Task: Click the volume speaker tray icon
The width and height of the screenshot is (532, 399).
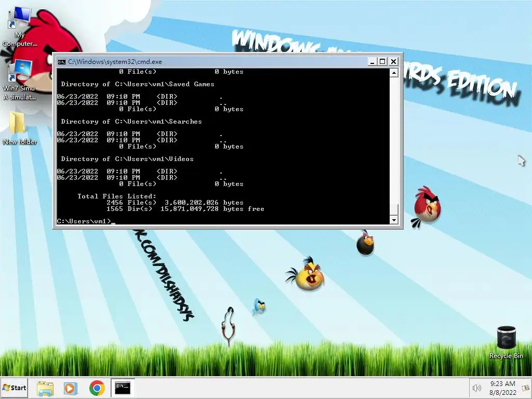Action: pyautogui.click(x=477, y=388)
